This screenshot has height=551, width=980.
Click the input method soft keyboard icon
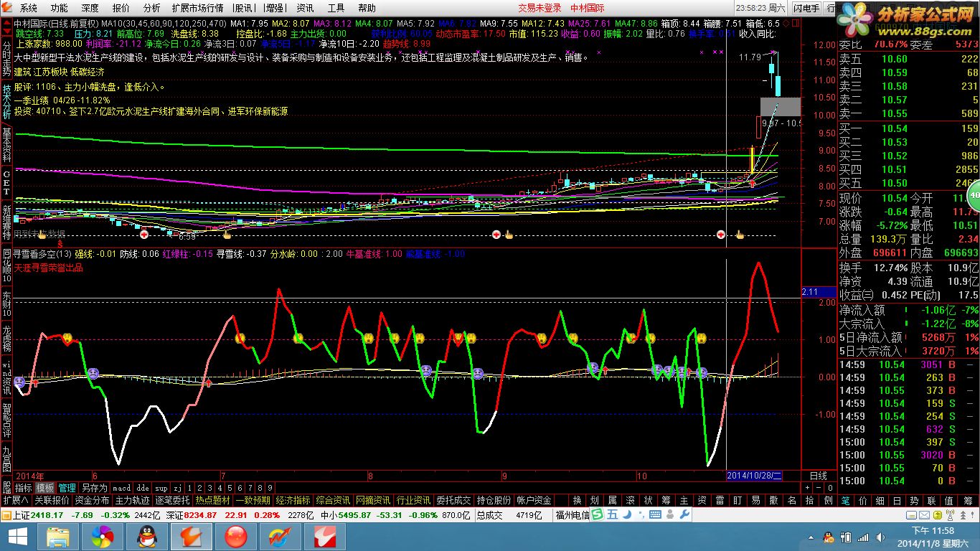point(655,514)
